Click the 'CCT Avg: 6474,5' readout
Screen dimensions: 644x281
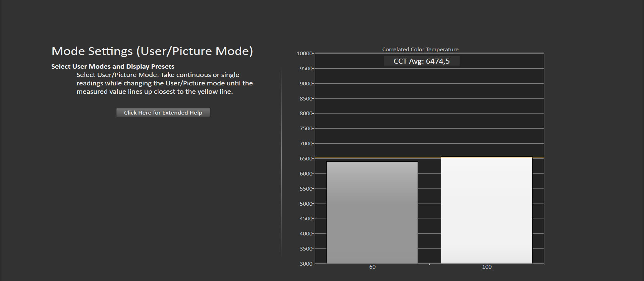(x=422, y=61)
